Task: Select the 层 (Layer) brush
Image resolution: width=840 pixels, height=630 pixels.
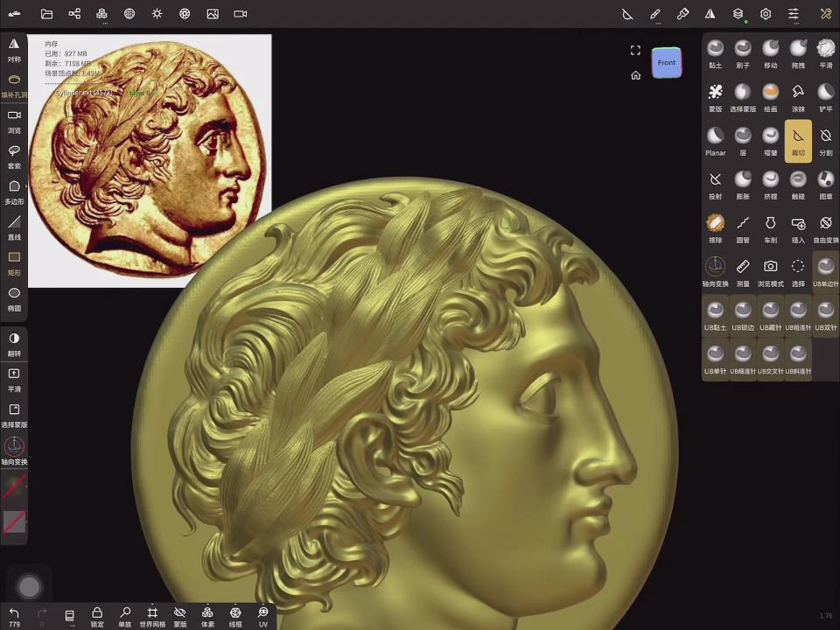Action: 743,142
